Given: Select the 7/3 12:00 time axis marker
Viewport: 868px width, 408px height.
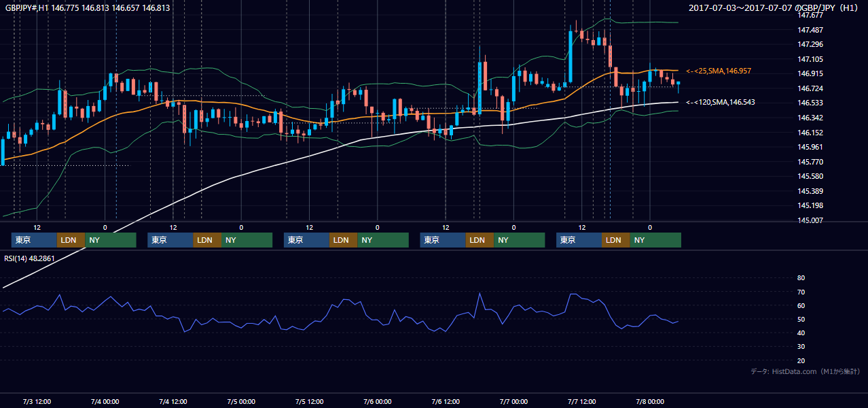Looking at the screenshot, I should 37,401.
